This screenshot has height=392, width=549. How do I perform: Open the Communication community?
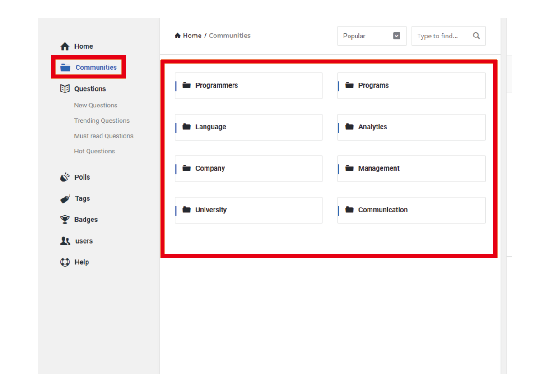tap(412, 210)
